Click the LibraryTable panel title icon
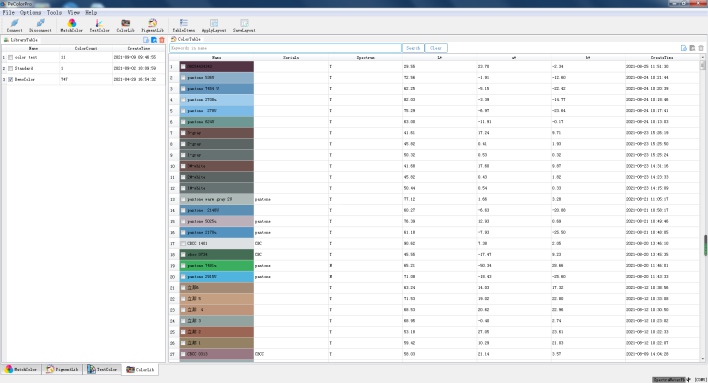Image resolution: width=708 pixels, height=383 pixels. [x=6, y=40]
